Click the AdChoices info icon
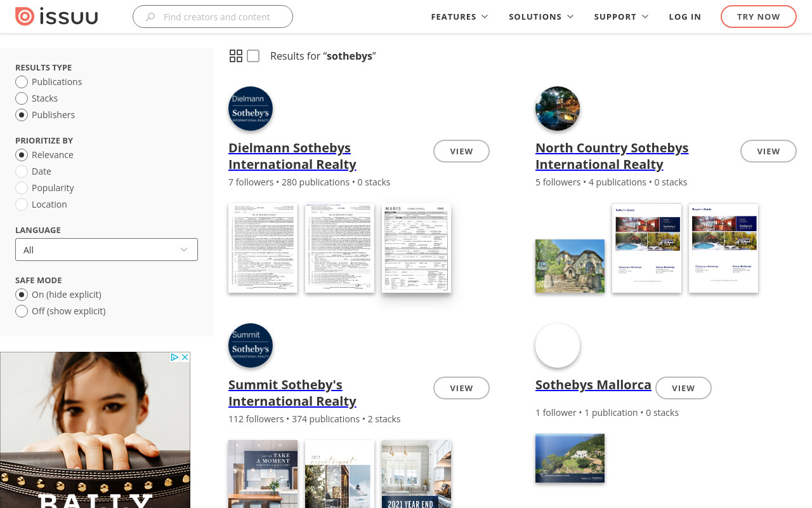This screenshot has height=508, width=812. pos(175,358)
